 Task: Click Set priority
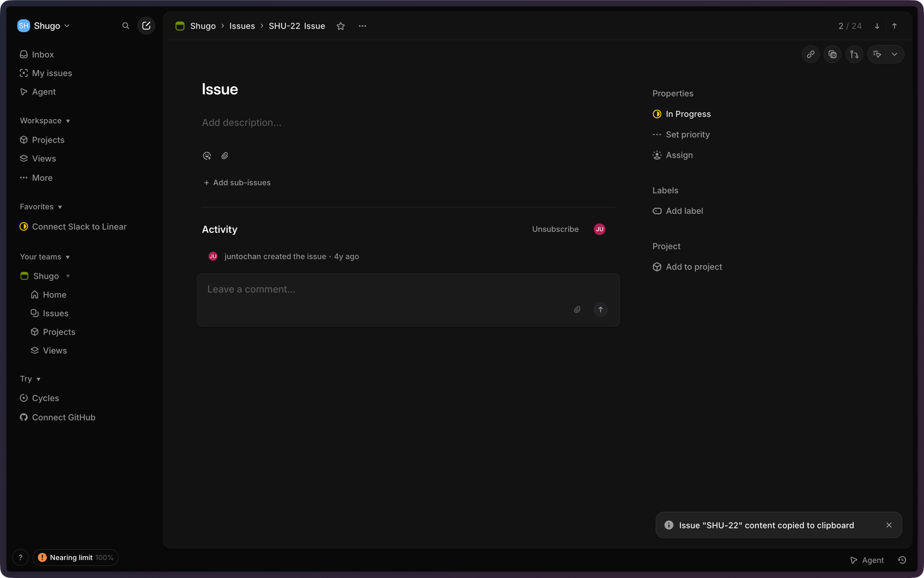point(681,135)
